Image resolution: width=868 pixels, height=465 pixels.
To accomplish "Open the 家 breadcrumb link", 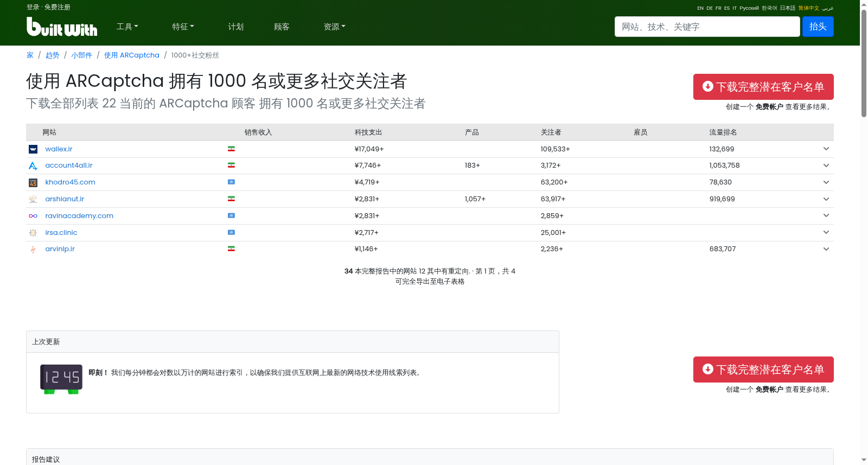I will point(30,55).
